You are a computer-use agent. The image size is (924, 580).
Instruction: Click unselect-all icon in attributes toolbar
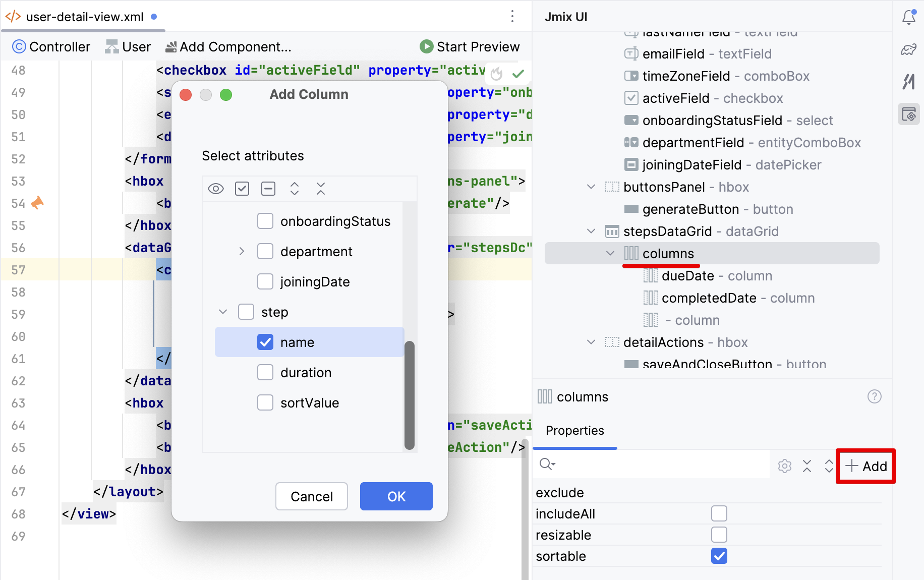268,189
